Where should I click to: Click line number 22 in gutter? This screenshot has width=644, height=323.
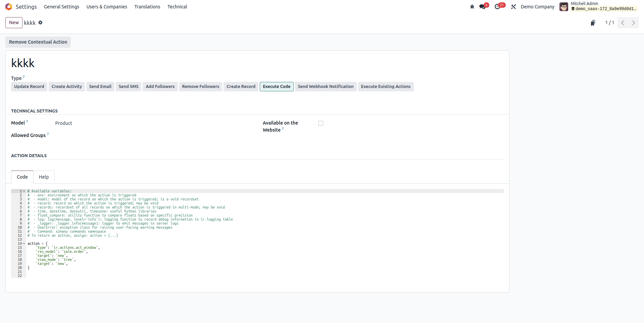(x=20, y=276)
